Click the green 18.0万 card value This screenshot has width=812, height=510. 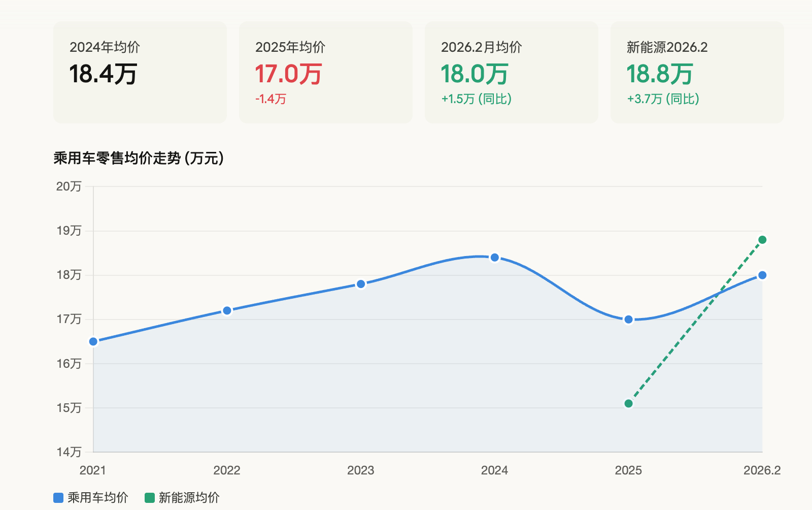click(475, 74)
